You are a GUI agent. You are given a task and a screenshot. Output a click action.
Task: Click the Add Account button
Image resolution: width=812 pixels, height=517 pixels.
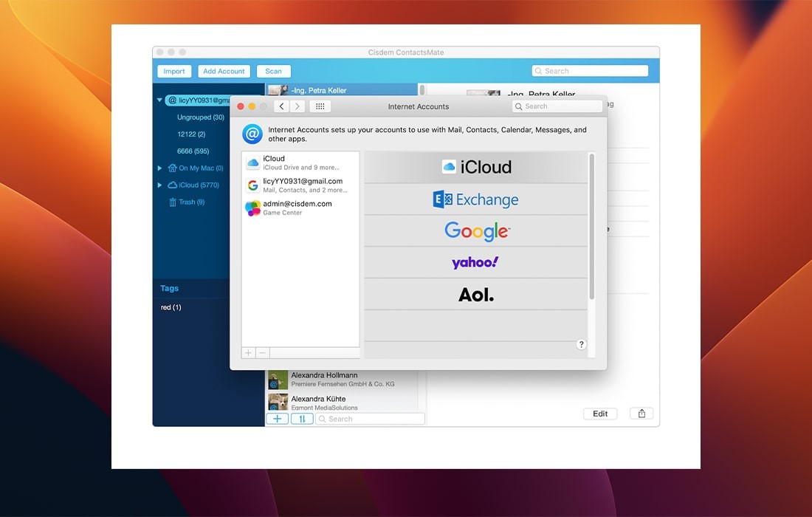pos(224,72)
